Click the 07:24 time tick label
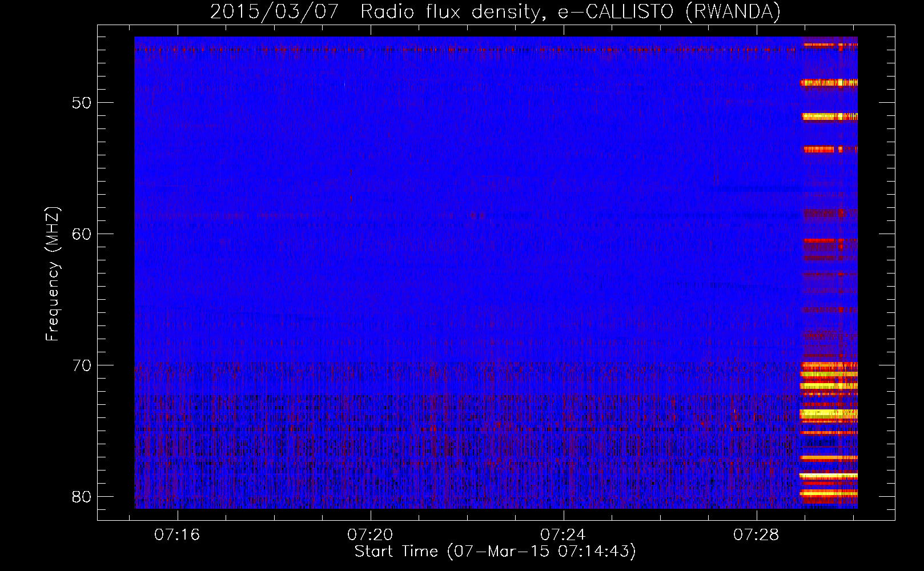The height and width of the screenshot is (571, 924). pos(564,535)
